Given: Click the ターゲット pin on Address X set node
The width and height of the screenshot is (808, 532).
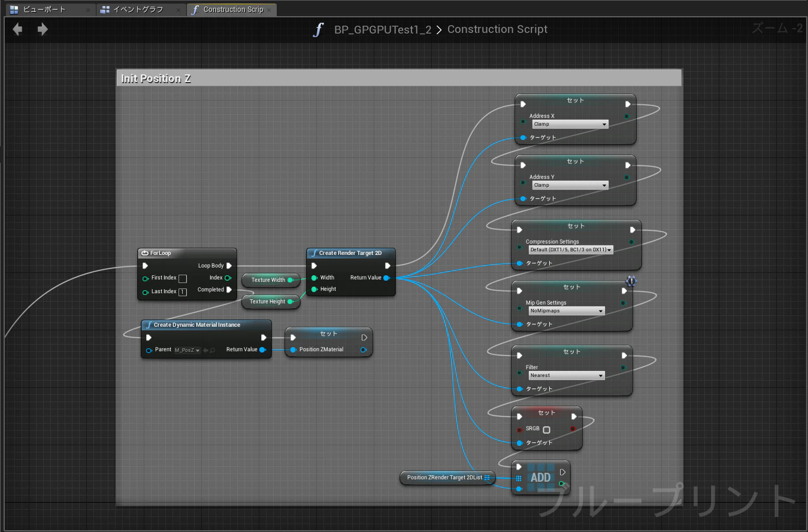Looking at the screenshot, I should coord(523,138).
